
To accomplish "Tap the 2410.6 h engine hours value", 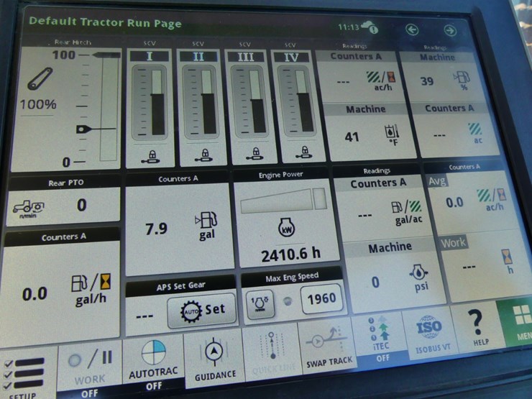I will click(x=290, y=254).
